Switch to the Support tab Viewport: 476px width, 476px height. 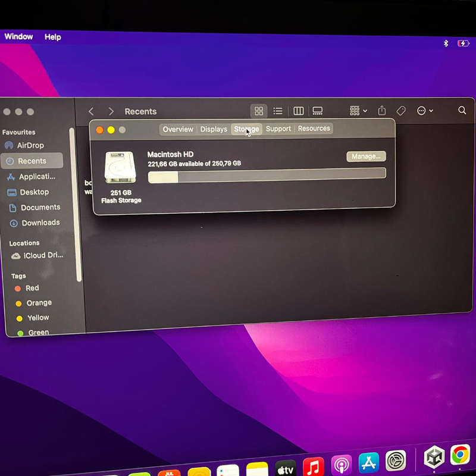click(x=278, y=129)
